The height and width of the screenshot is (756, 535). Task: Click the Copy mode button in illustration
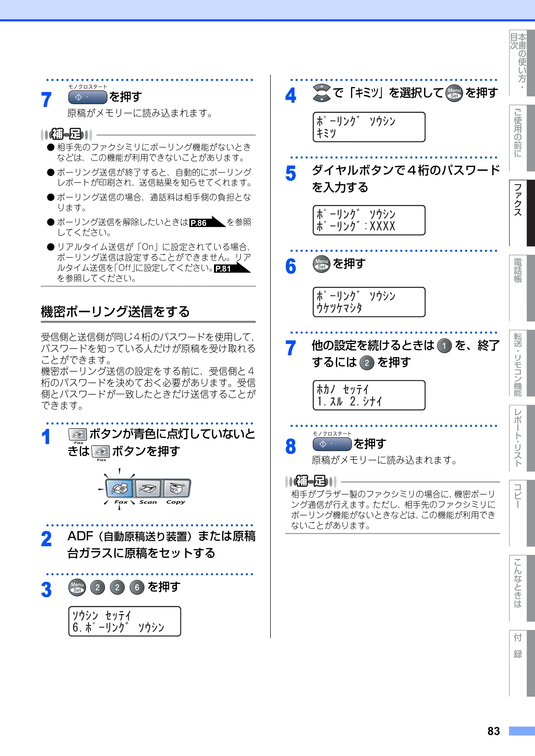click(x=177, y=488)
